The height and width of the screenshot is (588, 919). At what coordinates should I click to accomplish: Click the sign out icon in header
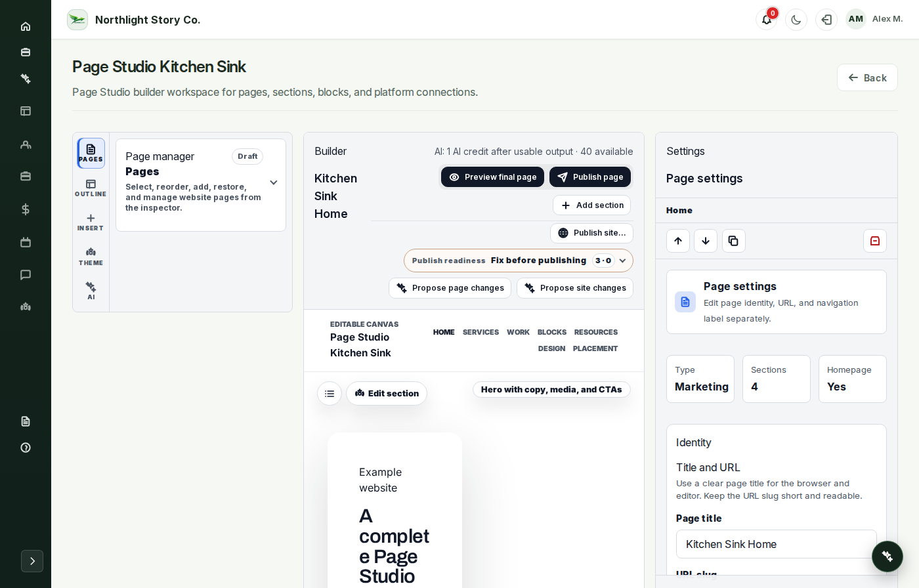tap(826, 20)
